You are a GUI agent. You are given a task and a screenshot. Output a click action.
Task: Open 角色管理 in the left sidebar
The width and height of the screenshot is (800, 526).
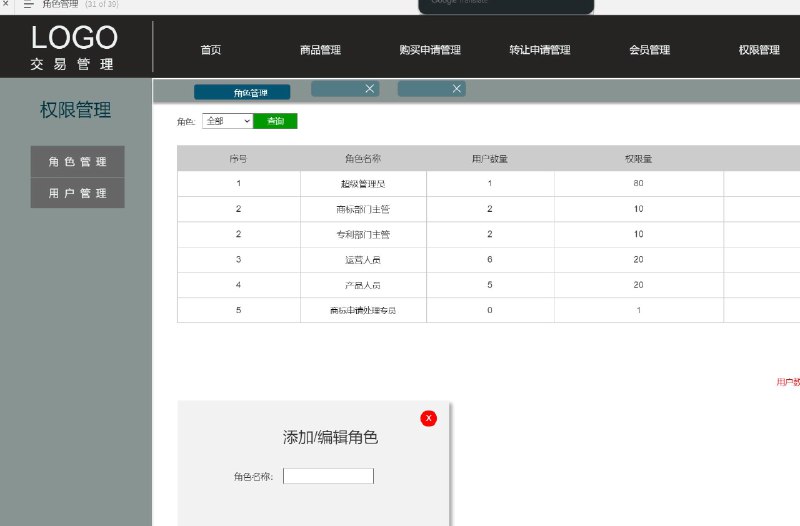pos(78,162)
